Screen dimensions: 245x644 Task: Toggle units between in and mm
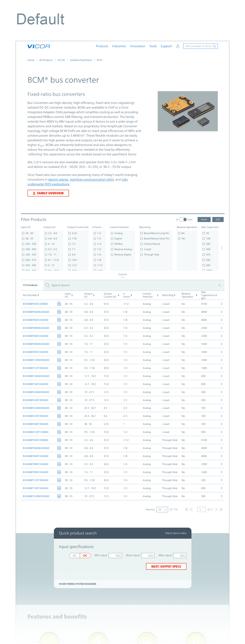[183, 220]
